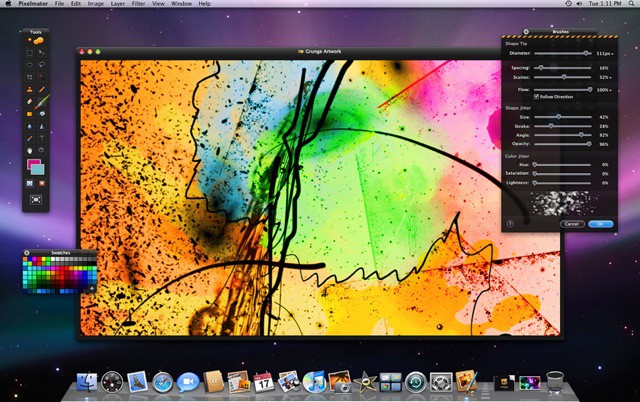Screen dimensions: 640x402
Task: Toggle the Follow Direction checkbox
Action: [537, 97]
